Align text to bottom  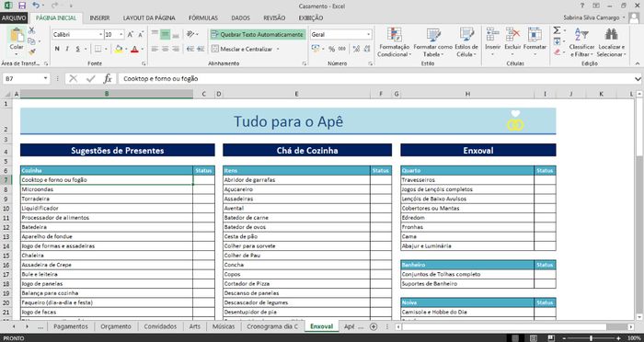(176, 35)
